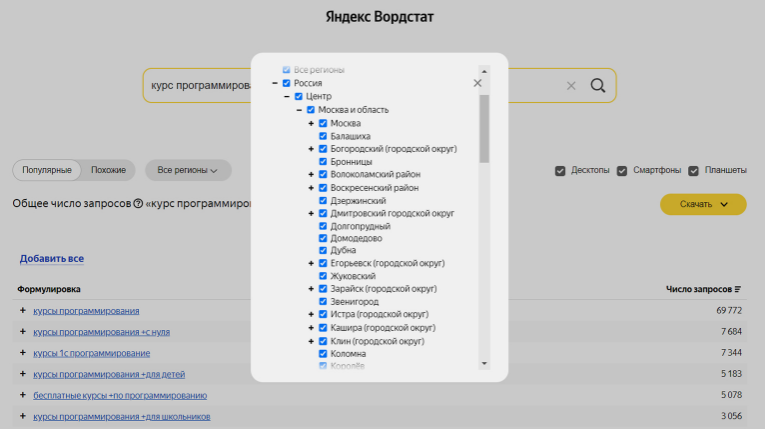
Task: Open the Скачать download button
Action: (x=703, y=204)
